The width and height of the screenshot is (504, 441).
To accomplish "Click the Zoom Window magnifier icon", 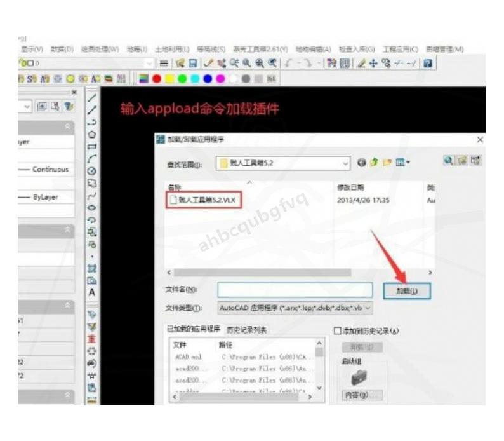I will [x=247, y=64].
